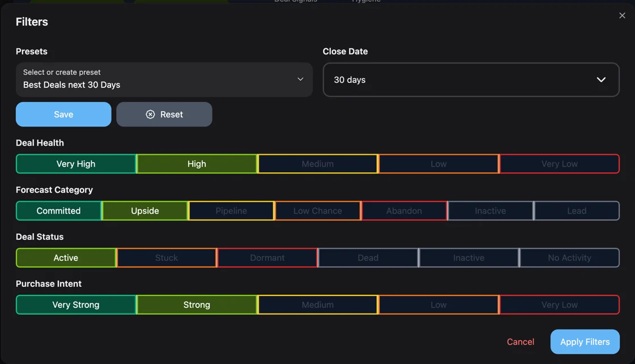Enable the Lead forecast category filter
The image size is (635, 364).
[x=577, y=210]
